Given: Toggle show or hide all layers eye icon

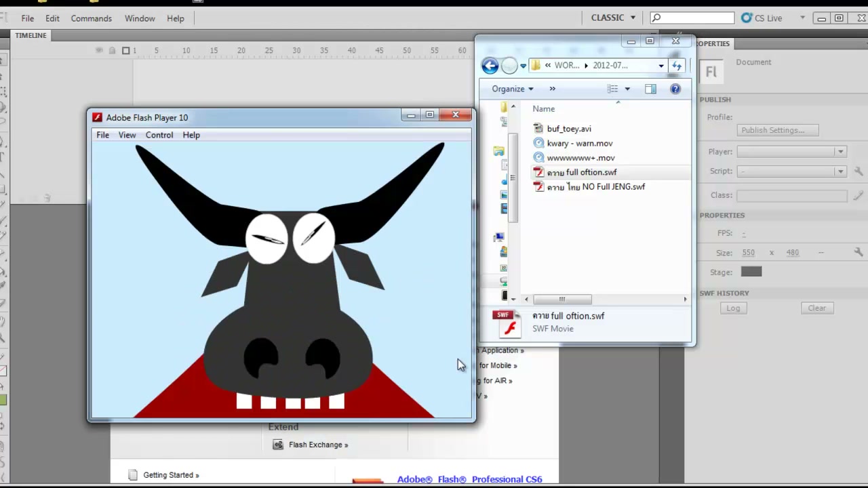Looking at the screenshot, I should click(99, 50).
